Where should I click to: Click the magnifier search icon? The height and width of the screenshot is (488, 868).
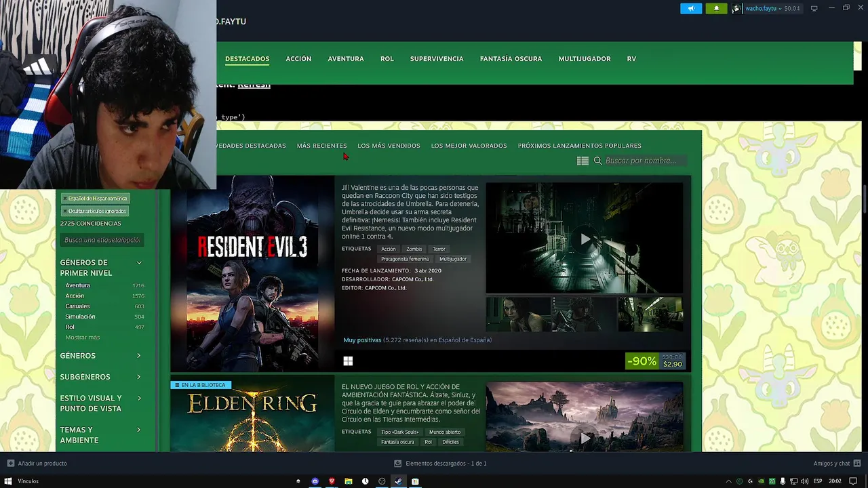tap(598, 161)
